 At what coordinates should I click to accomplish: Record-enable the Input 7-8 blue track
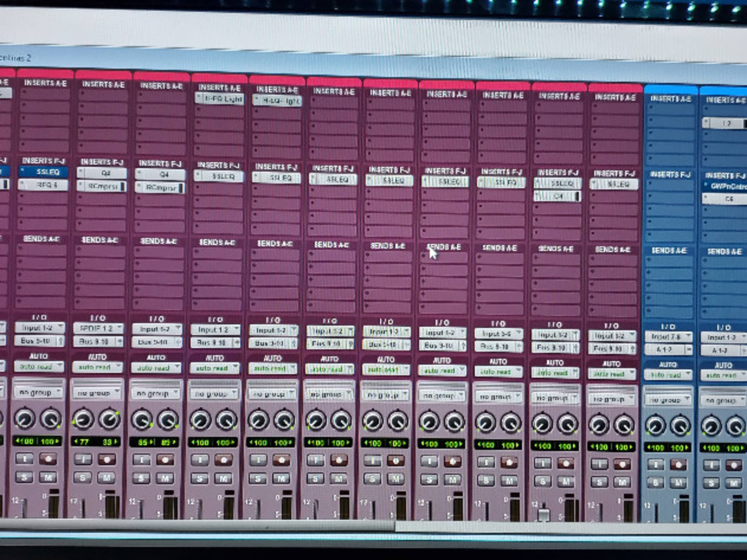(679, 465)
